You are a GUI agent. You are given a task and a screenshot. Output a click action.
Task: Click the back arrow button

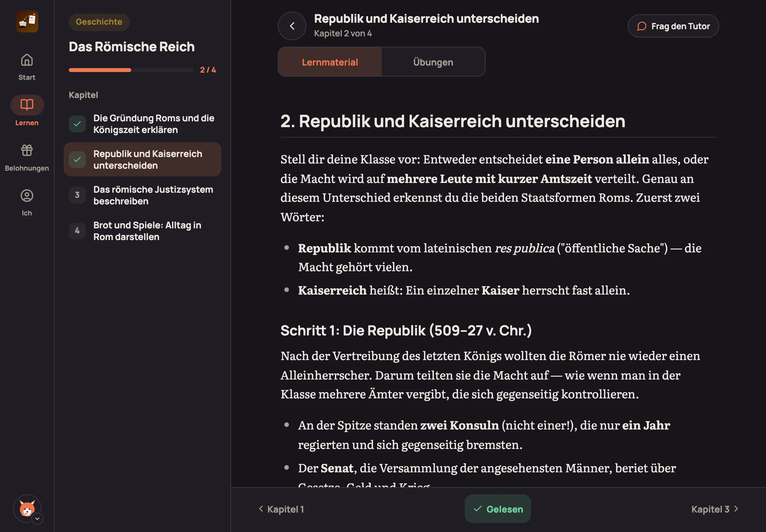pos(292,26)
